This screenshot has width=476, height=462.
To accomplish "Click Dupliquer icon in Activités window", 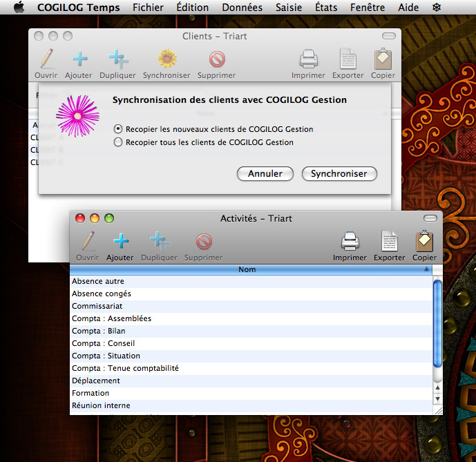I will pos(160,242).
